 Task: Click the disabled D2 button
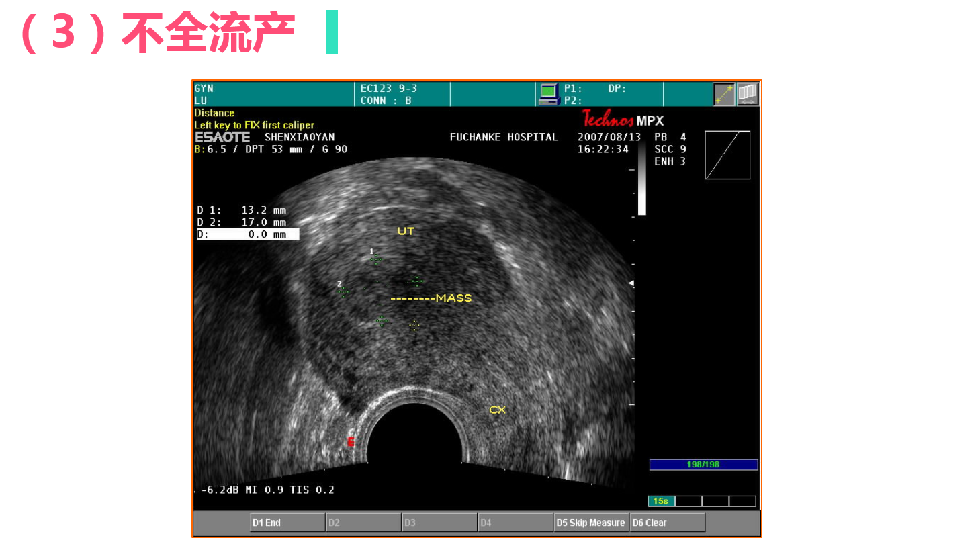[363, 523]
